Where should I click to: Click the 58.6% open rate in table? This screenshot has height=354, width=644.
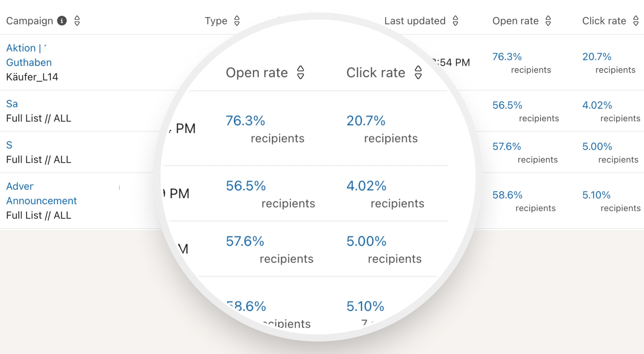tap(507, 195)
